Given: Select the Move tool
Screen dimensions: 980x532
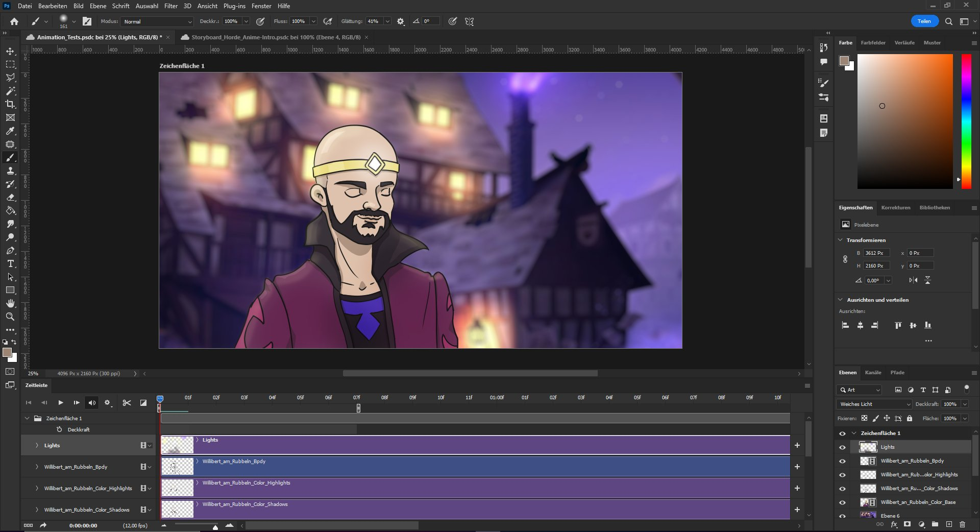Looking at the screenshot, I should click(10, 51).
